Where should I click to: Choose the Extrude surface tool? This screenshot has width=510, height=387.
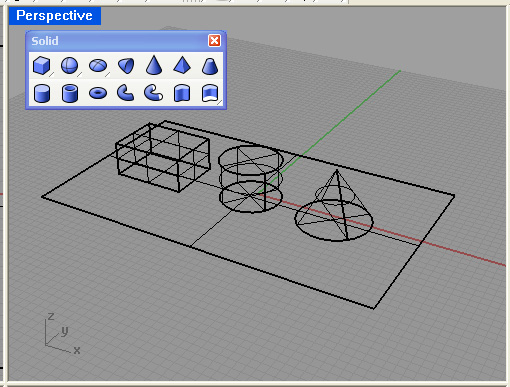pos(210,93)
